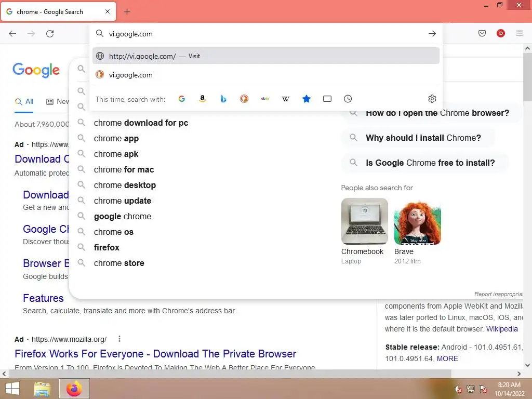Choose suggestion google chrome
This screenshot has width=532, height=399.
click(x=123, y=217)
